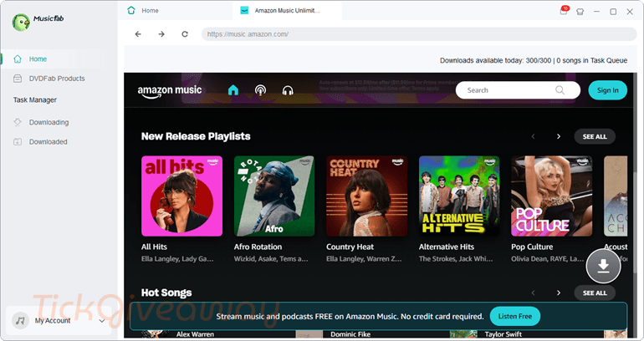Open the Country Heat playlist cover

(367, 196)
